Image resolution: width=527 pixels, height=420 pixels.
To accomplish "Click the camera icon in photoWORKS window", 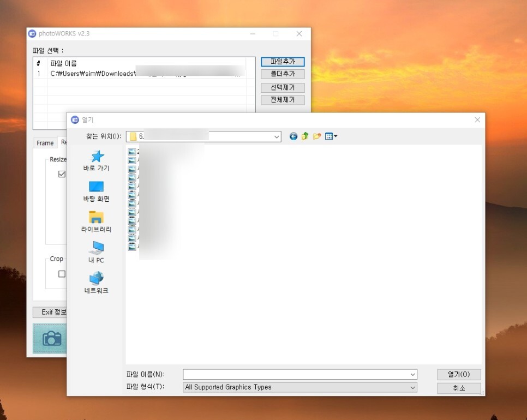I will click(51, 338).
